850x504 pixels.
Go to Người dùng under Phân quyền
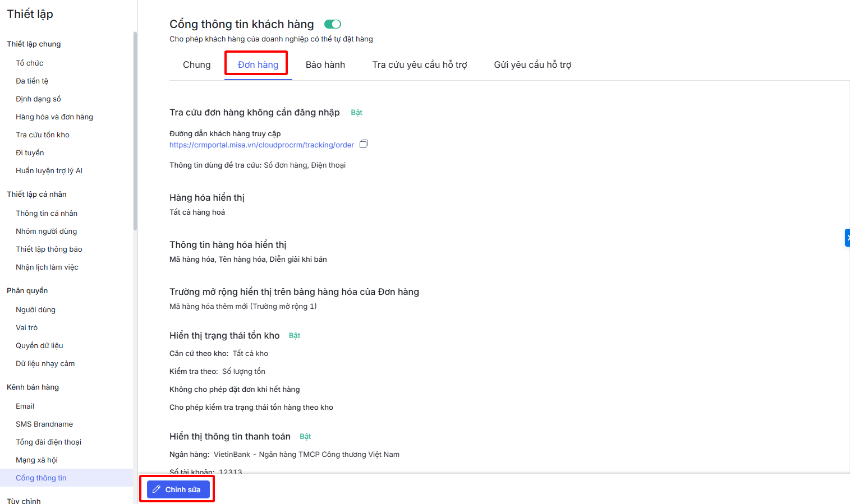[x=35, y=309]
